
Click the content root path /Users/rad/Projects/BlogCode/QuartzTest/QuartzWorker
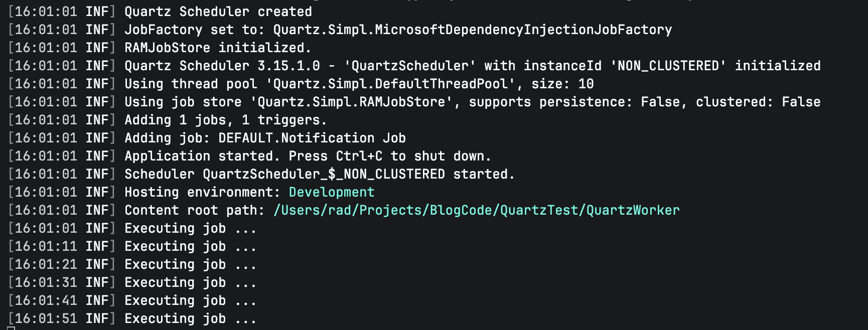[476, 210]
